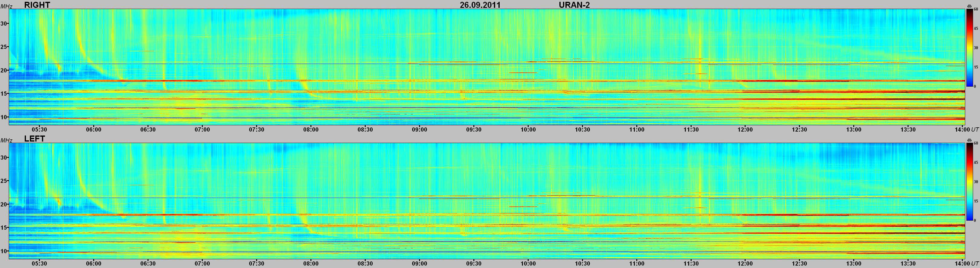Click the 26.09.2011 date title
The image size is (980, 268).
click(x=480, y=5)
